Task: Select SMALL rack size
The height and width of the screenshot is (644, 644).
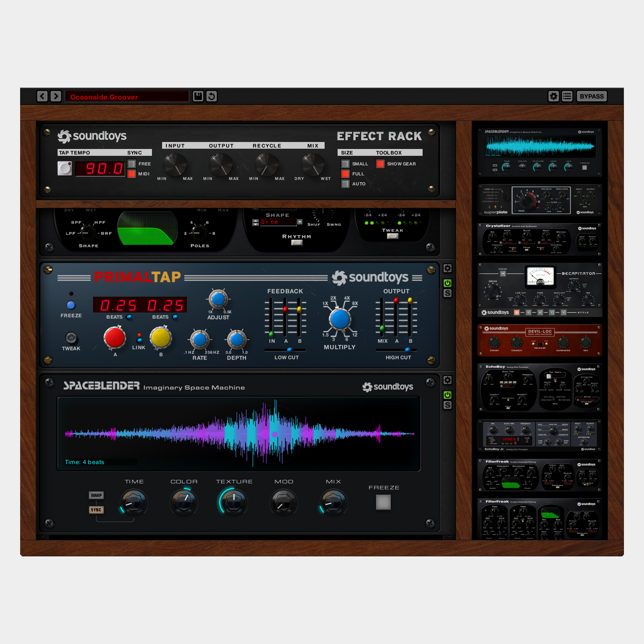Action: pyautogui.click(x=346, y=164)
